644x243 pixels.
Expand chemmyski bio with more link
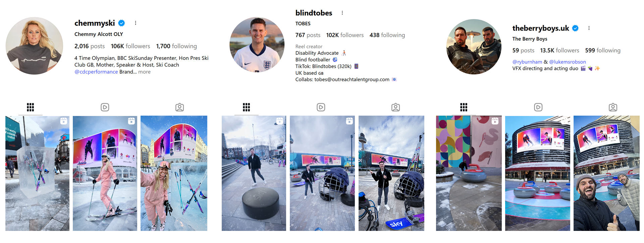click(144, 72)
